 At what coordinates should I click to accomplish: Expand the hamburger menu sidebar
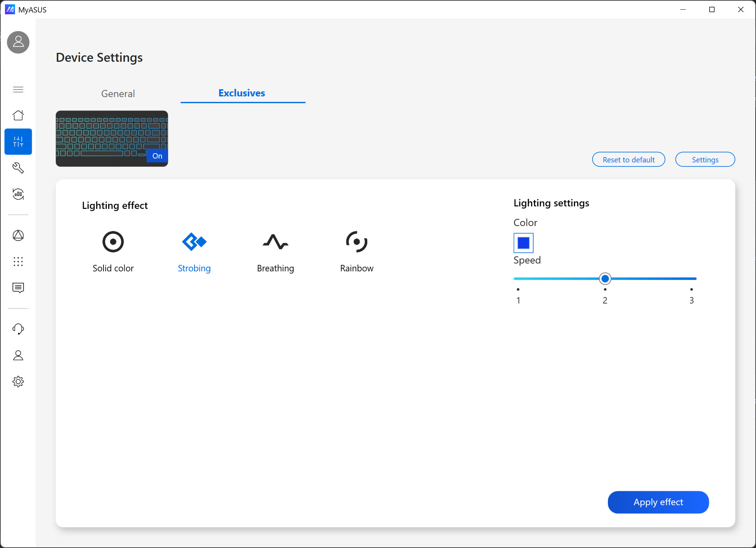(x=18, y=89)
